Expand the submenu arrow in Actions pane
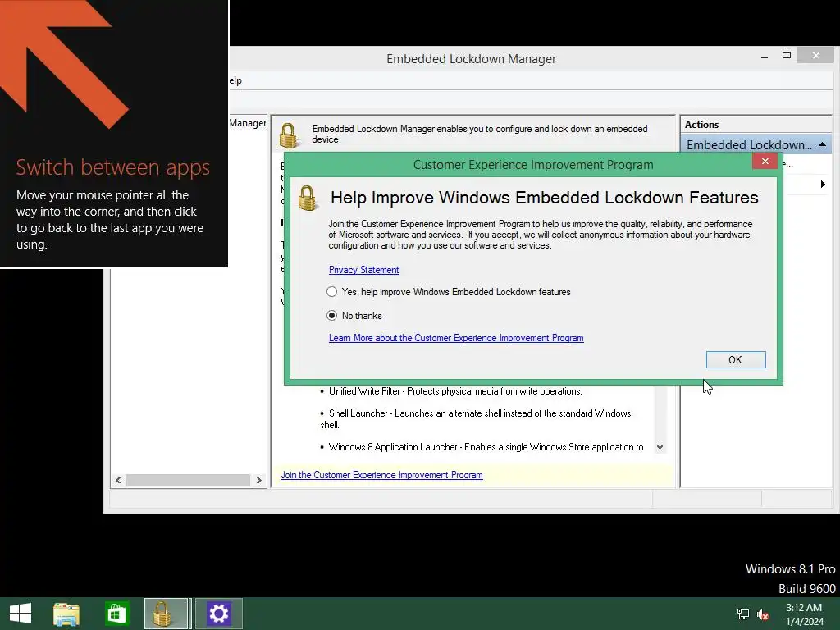This screenshot has height=630, width=840. [x=823, y=185]
